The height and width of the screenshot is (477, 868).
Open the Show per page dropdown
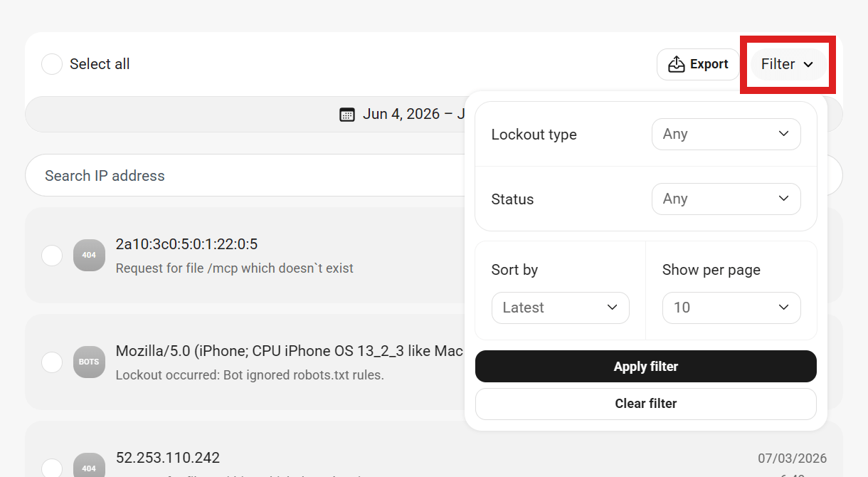pyautogui.click(x=731, y=308)
